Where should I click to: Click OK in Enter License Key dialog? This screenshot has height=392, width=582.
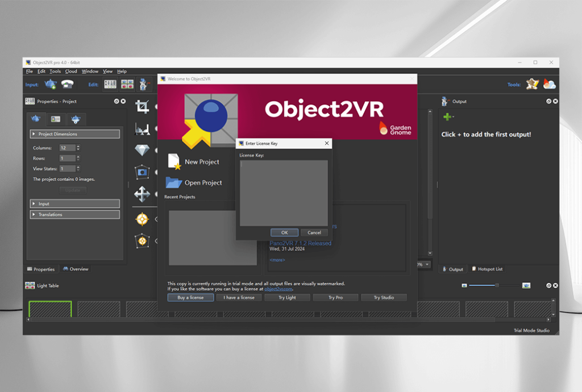click(x=284, y=232)
